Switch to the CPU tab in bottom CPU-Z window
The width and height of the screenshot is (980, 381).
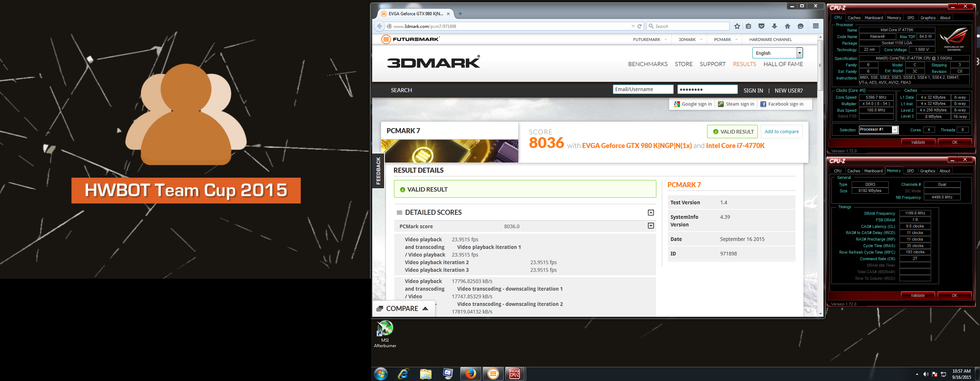click(x=837, y=171)
